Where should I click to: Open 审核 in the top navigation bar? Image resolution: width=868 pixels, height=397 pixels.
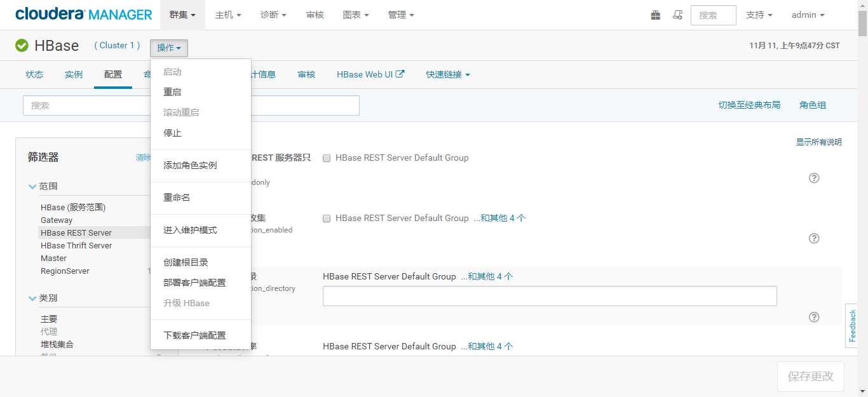coord(315,15)
